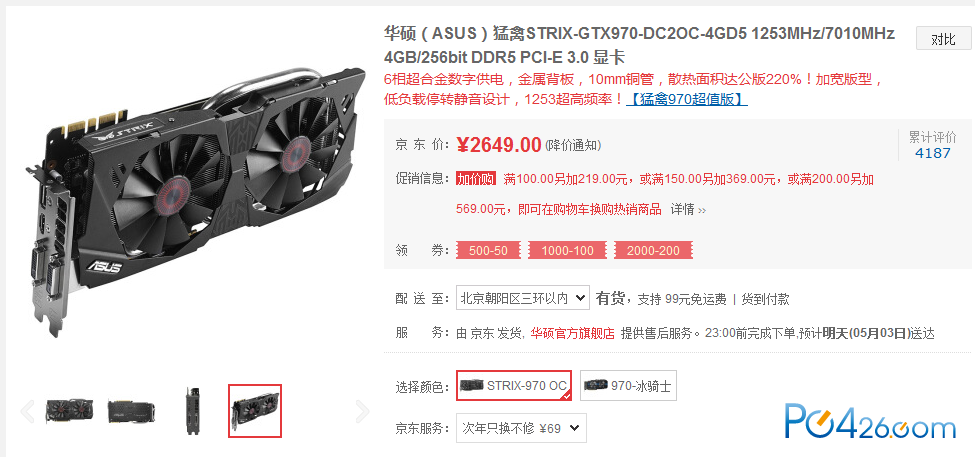
Task: Expand promotion 详情 arrows link
Action: 688,210
